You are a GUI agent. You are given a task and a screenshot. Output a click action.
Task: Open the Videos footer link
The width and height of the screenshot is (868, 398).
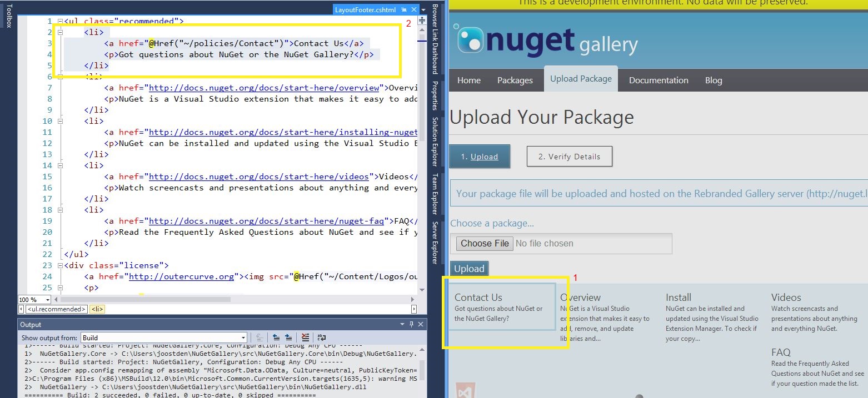pyautogui.click(x=786, y=298)
